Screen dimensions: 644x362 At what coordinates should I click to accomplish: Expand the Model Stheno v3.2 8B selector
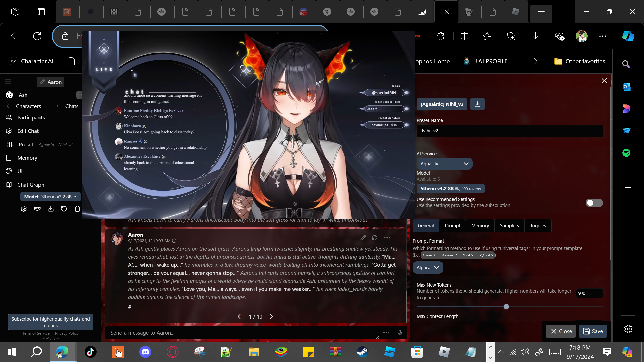point(50,197)
